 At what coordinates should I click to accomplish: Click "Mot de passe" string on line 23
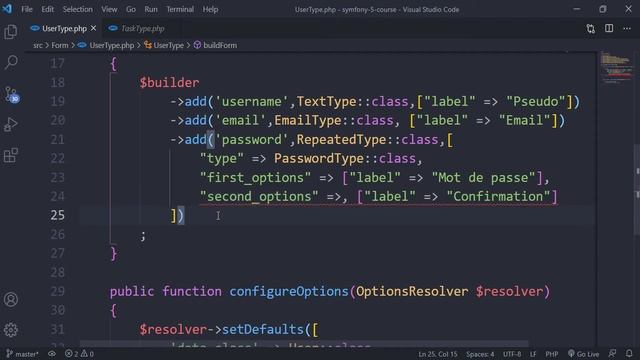[483, 178]
